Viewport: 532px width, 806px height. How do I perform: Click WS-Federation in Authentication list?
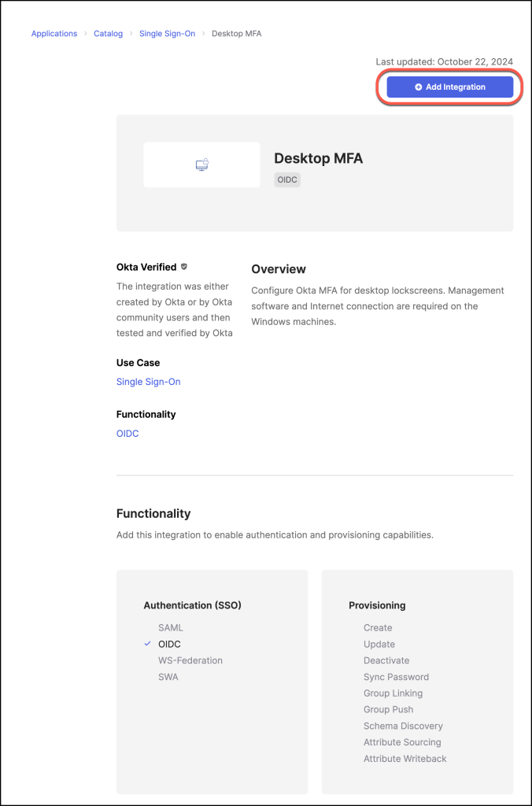(190, 660)
